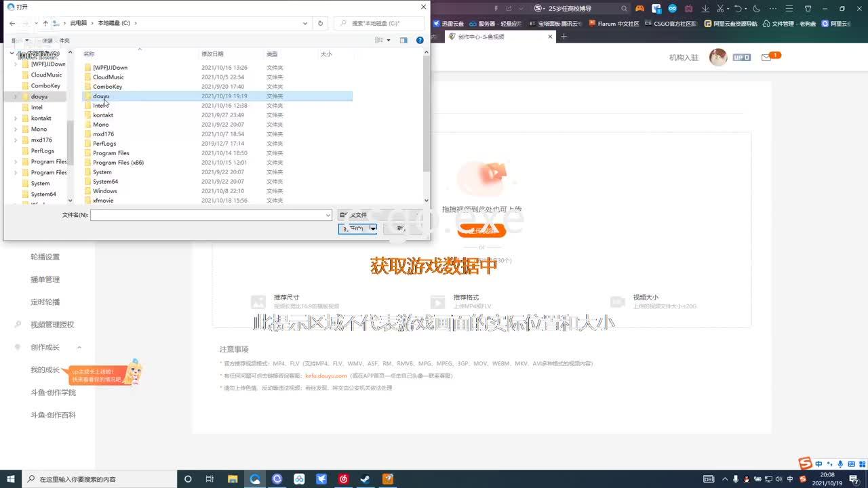Expand [WPF]JJDown folder in the tree
The width and height of the screenshot is (868, 488).
tap(16, 64)
